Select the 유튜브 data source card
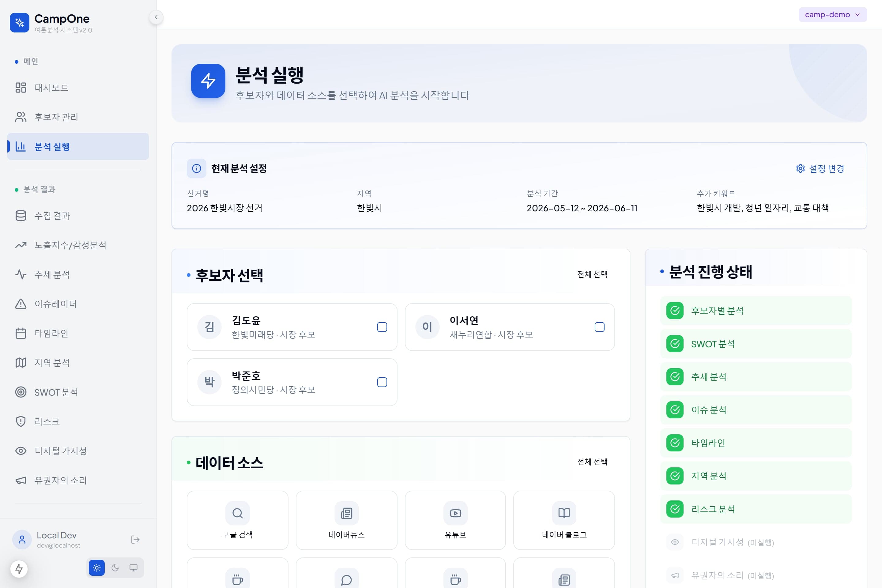 [x=455, y=520]
